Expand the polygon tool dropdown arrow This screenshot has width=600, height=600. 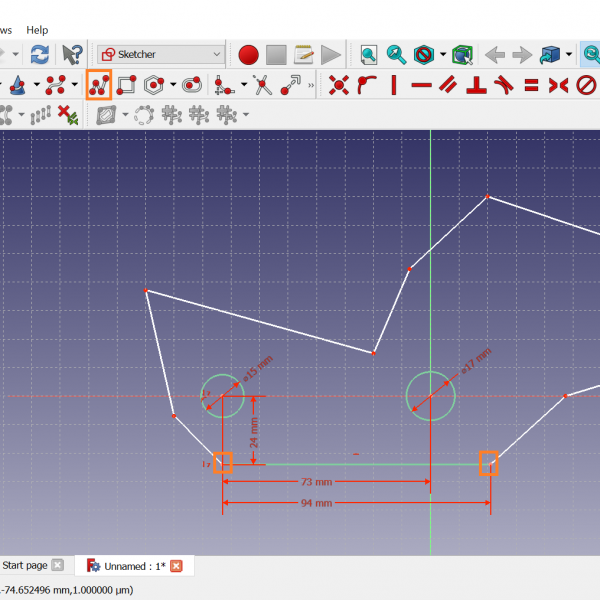pyautogui.click(x=173, y=85)
